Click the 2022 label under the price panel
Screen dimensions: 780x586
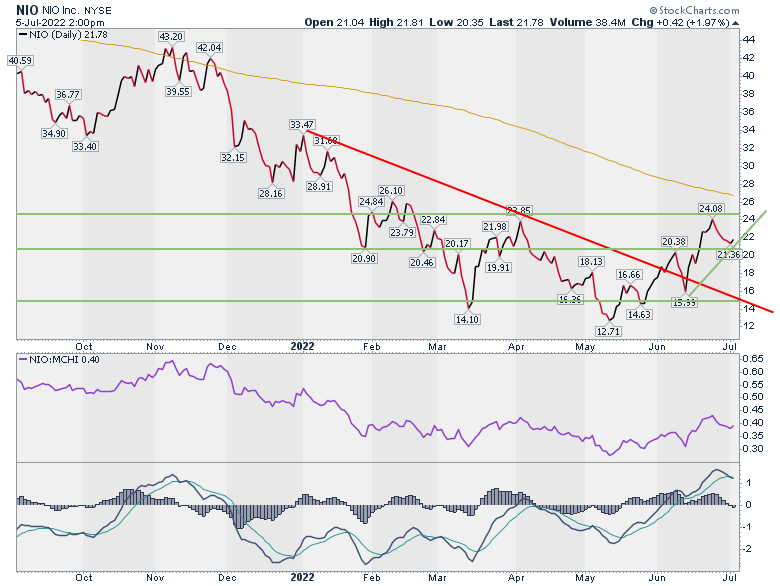[x=302, y=346]
